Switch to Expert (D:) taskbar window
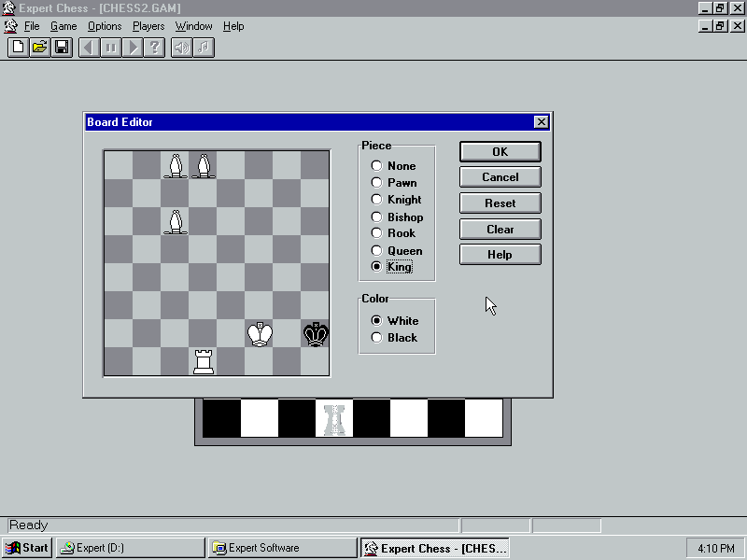Screen dimensions: 747x560 130,548
